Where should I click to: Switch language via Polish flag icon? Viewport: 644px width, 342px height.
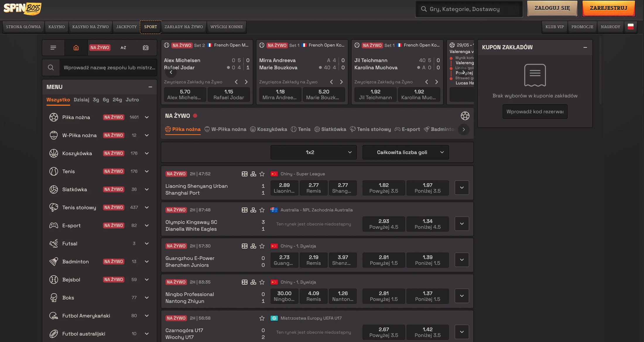click(x=631, y=27)
